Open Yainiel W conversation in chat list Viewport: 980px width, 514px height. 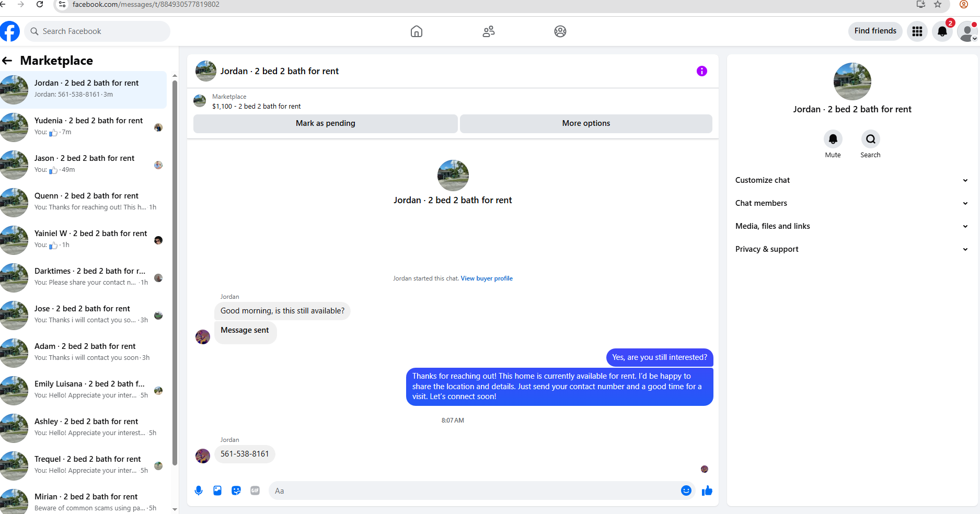pyautogui.click(x=84, y=239)
